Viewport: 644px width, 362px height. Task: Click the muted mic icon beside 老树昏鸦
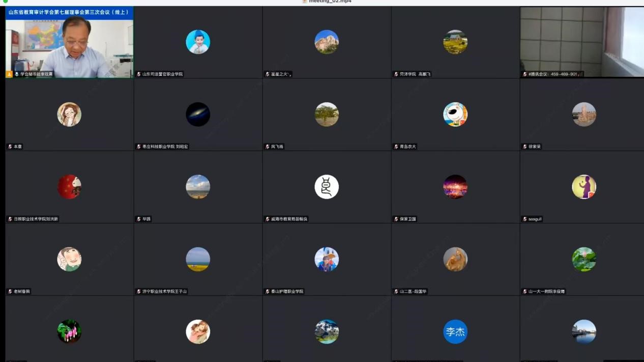coord(10,292)
